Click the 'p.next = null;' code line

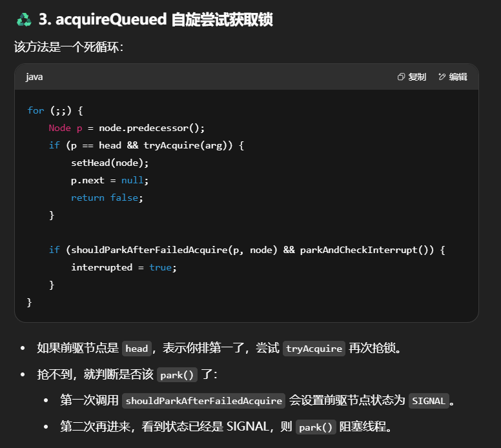pyautogui.click(x=110, y=180)
